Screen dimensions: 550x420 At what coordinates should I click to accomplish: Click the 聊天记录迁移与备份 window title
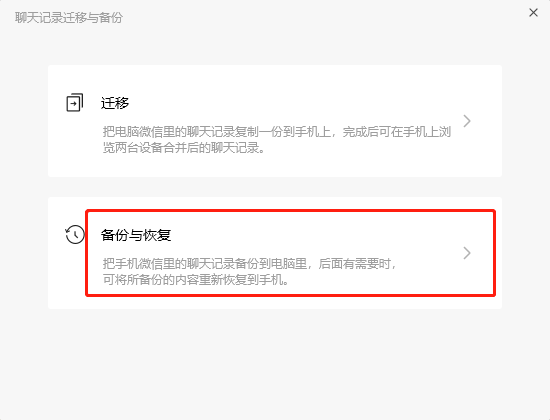pos(69,17)
